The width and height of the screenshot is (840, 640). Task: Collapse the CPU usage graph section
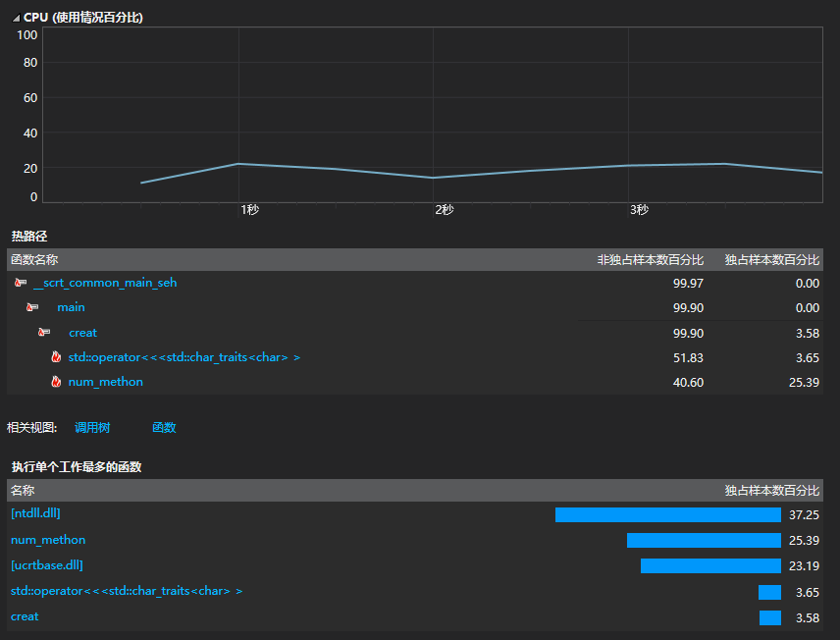(x=16, y=18)
